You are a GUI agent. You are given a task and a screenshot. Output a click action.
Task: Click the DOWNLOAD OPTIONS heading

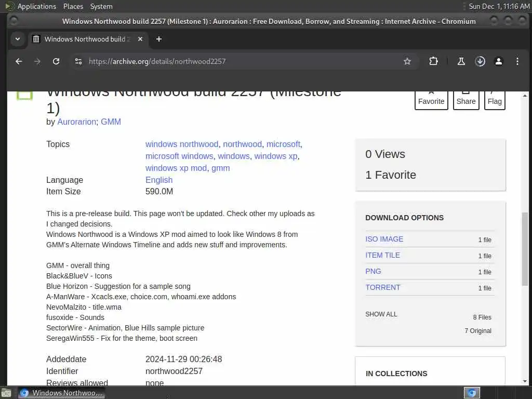(x=404, y=218)
